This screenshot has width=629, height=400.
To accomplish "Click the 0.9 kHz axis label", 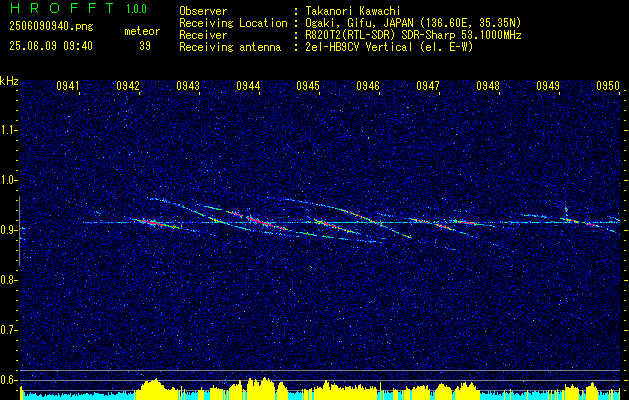I will point(8,230).
